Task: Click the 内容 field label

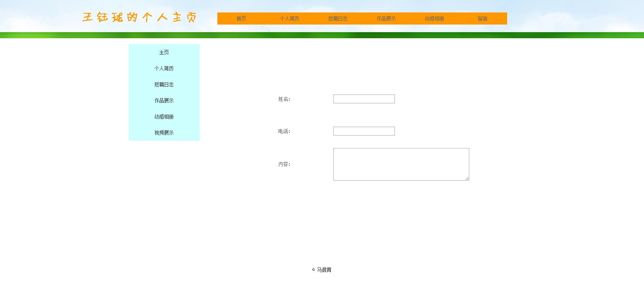Action: (x=284, y=164)
